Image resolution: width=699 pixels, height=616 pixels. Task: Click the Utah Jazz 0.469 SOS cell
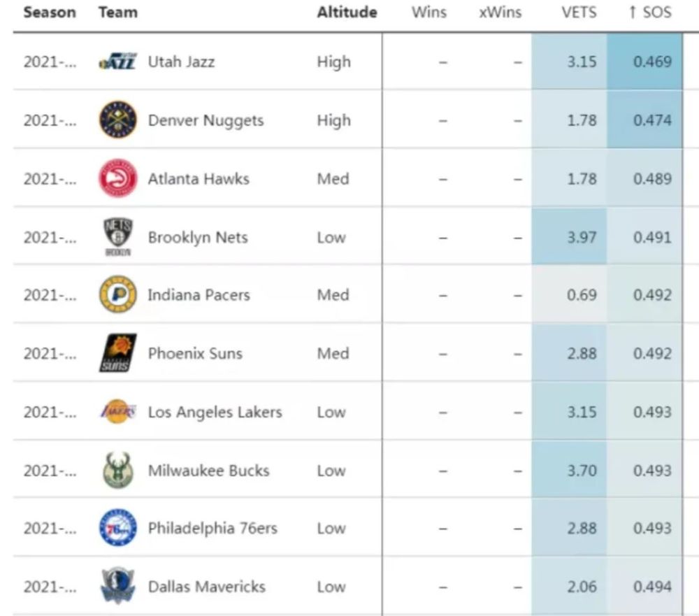pos(644,62)
